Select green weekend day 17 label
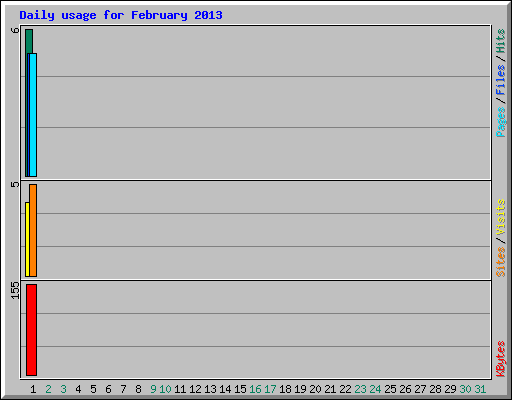The image size is (512, 400). click(270, 389)
